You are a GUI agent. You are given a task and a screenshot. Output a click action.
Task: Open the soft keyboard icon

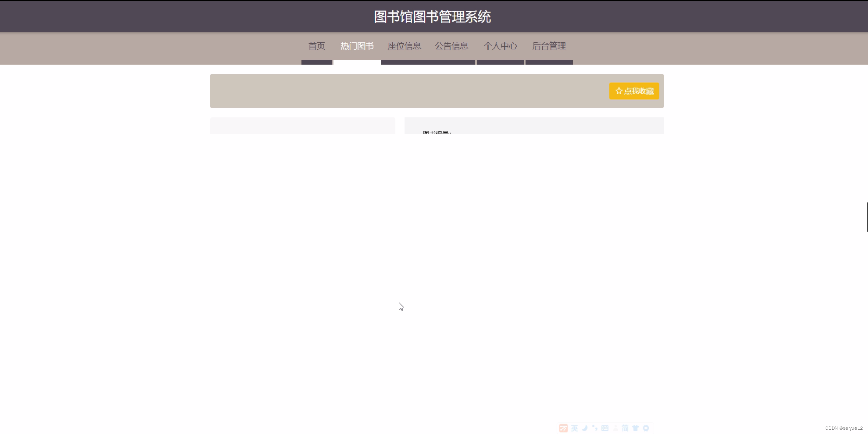[605, 428]
